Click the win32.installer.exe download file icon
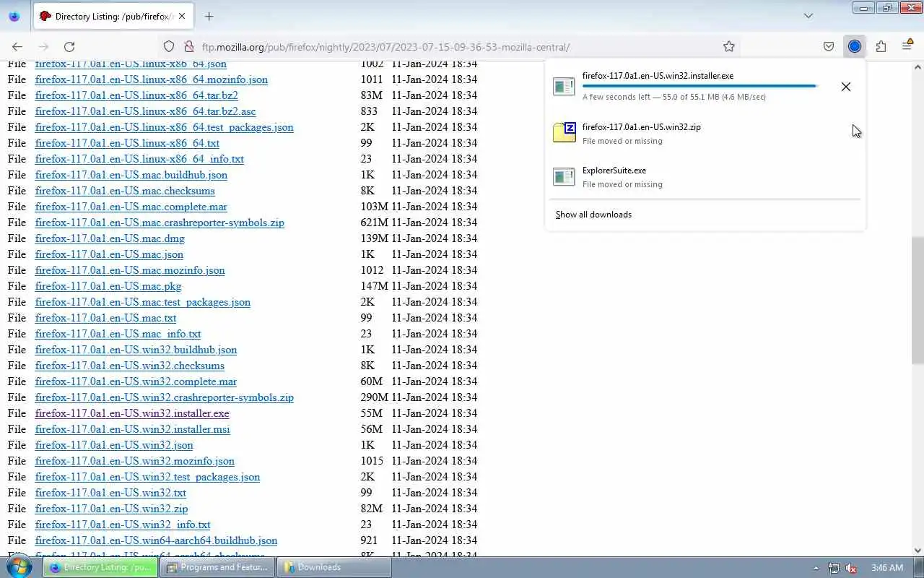The height and width of the screenshot is (578, 924). [x=564, y=87]
